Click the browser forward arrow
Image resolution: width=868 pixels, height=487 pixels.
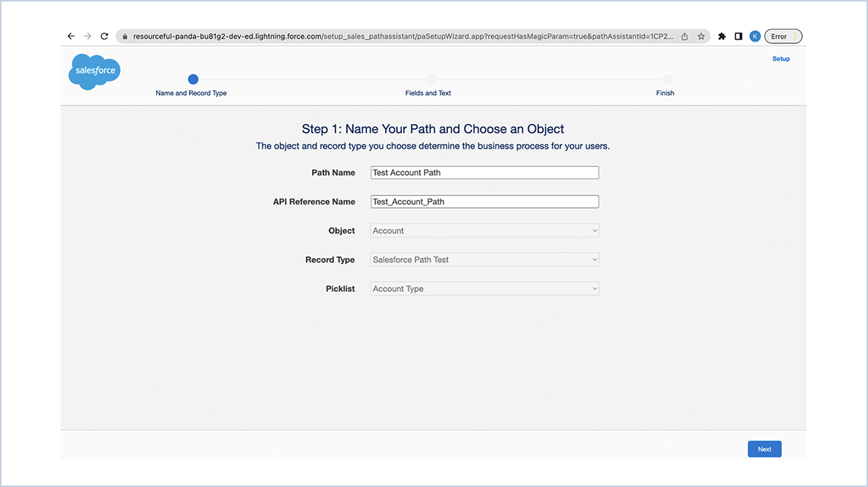(x=88, y=35)
